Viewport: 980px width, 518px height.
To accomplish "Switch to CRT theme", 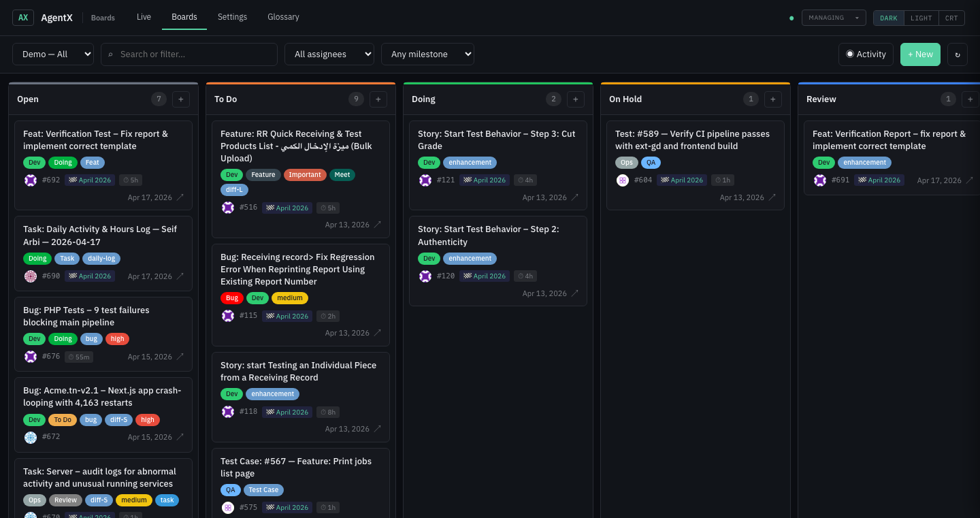I will 951,18.
